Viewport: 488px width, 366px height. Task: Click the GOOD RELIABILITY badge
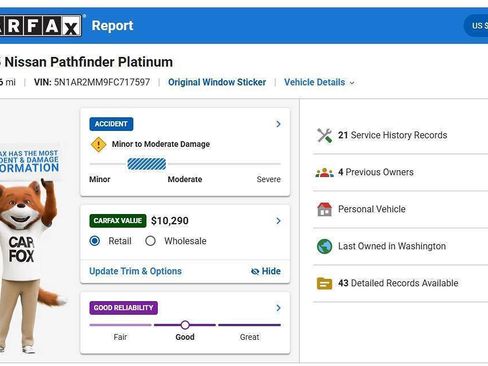click(x=123, y=308)
